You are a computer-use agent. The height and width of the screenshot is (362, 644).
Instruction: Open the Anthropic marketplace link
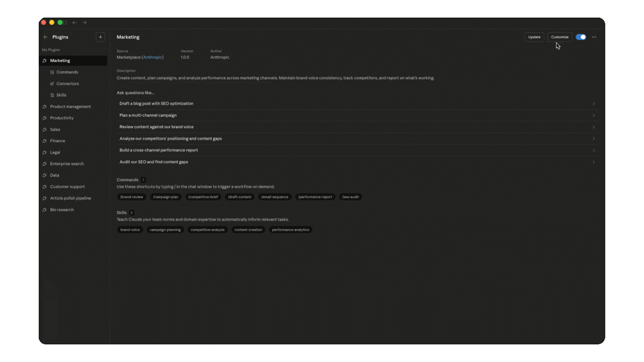pos(152,57)
